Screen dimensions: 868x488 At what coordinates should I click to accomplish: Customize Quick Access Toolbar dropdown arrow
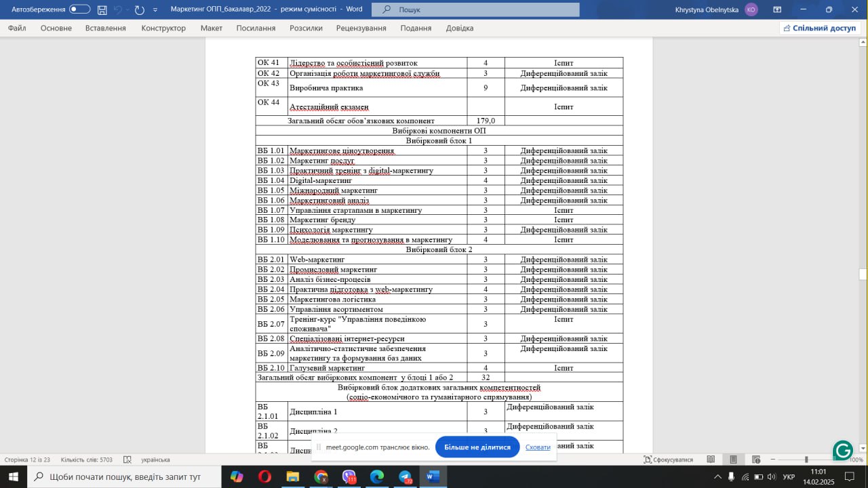(155, 9)
